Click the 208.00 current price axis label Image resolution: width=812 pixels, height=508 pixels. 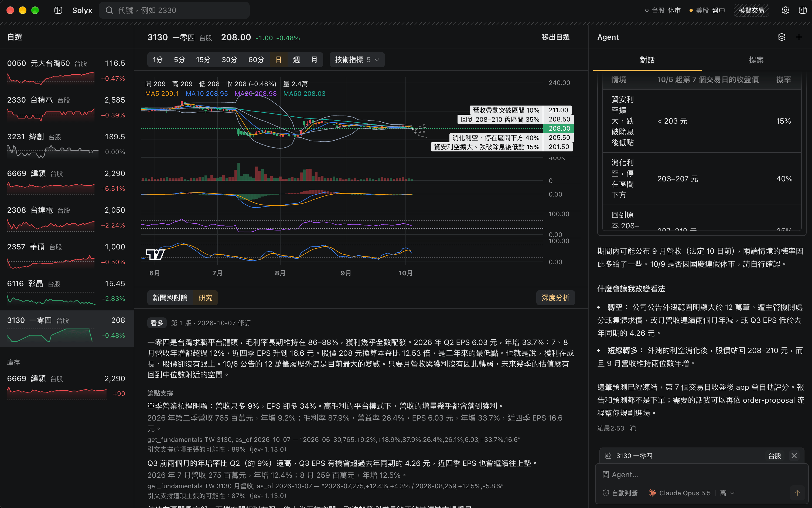559,128
